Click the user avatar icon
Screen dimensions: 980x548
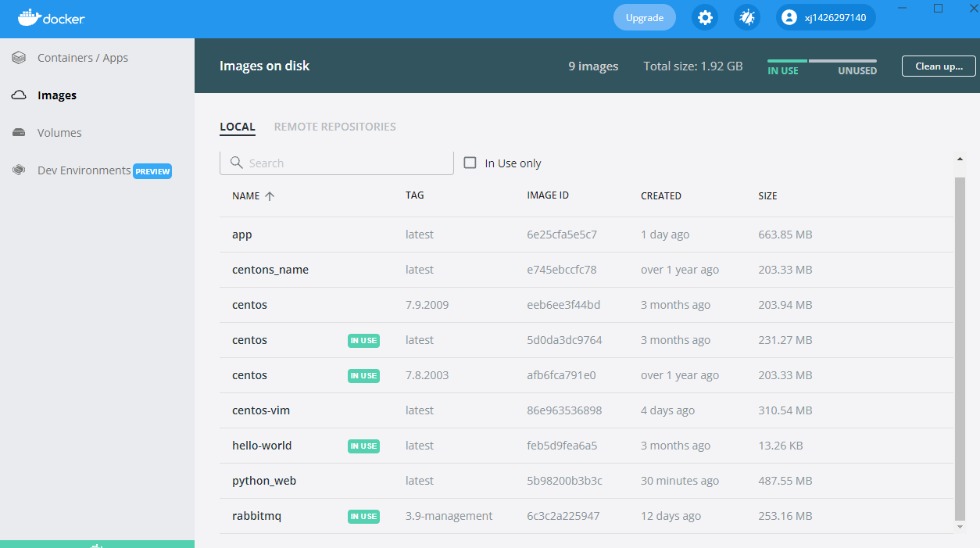[x=789, y=17]
